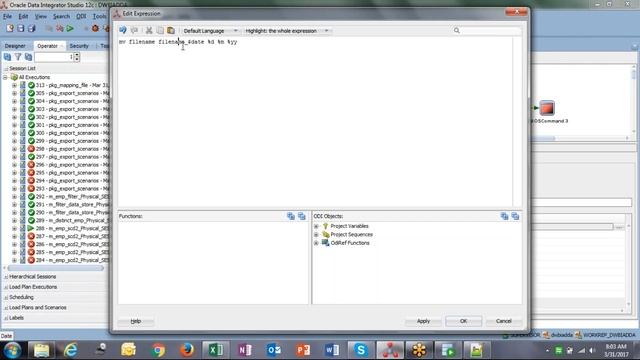640x360 pixels.
Task: Click the Help button in Edit Expression
Action: (x=136, y=321)
